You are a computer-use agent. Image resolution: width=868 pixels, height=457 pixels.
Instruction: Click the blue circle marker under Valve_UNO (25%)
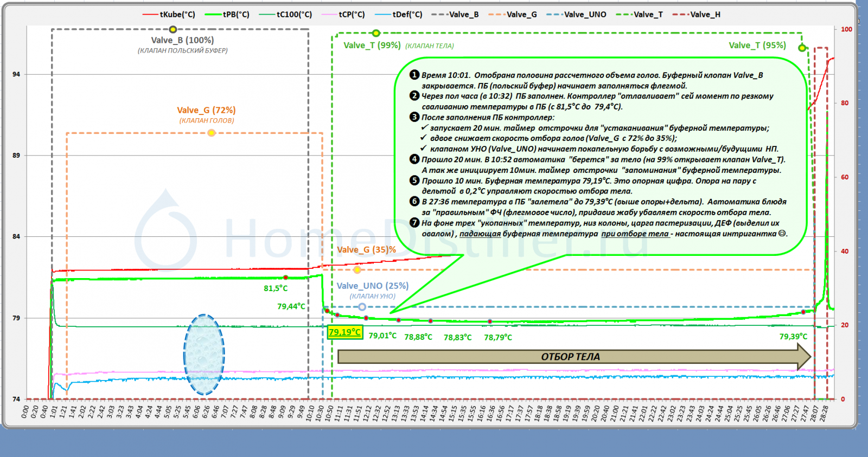click(362, 307)
